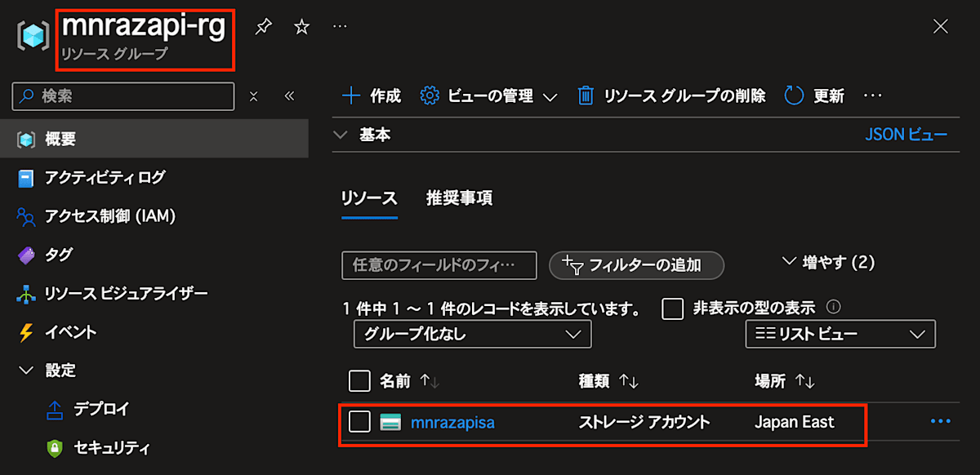Open 概要 overview in sidebar
The image size is (980, 475).
click(154, 139)
